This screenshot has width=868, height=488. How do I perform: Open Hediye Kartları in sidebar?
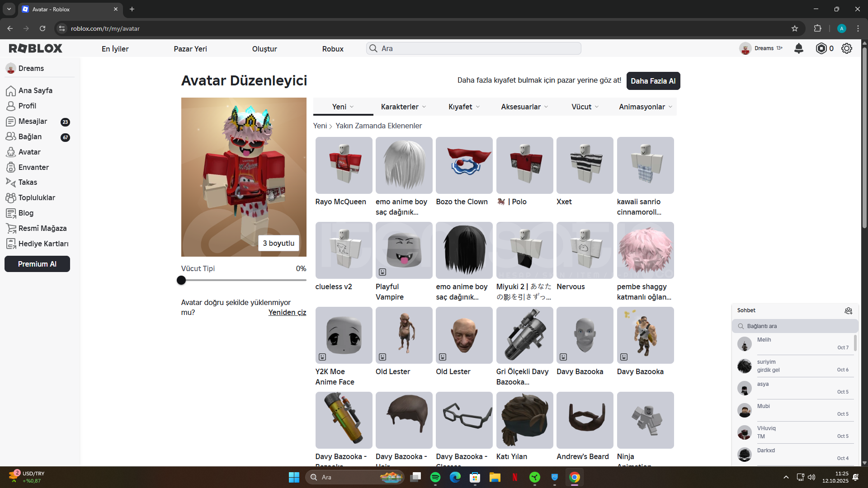point(43,244)
